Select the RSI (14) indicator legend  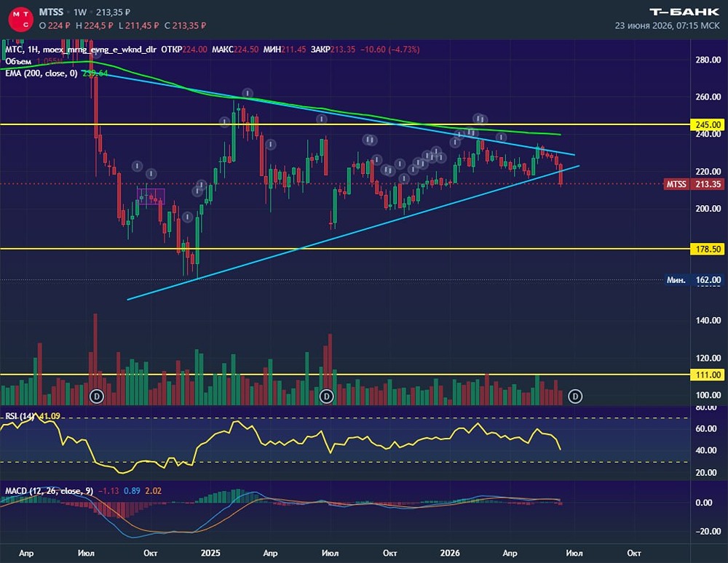(20, 416)
